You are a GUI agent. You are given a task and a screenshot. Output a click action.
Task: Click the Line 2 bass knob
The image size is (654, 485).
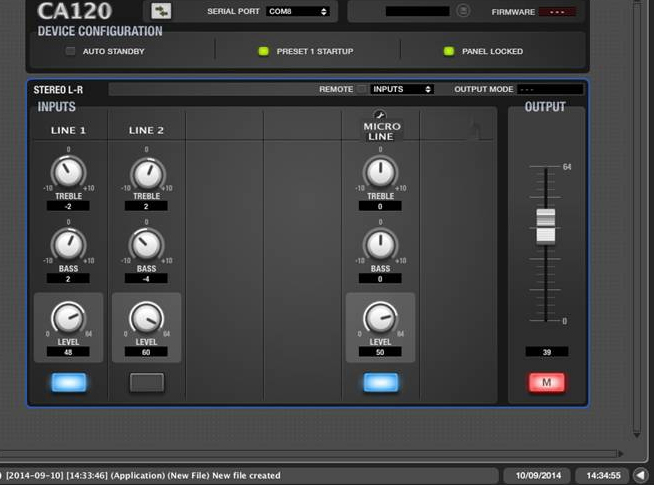point(146,245)
